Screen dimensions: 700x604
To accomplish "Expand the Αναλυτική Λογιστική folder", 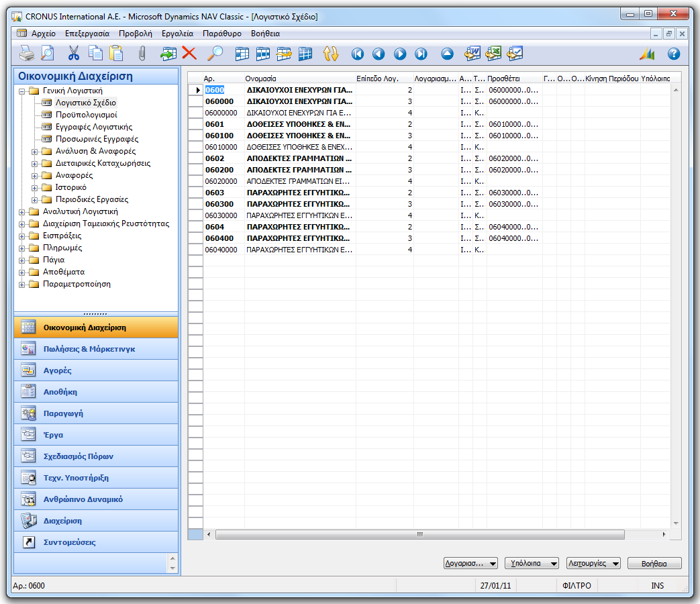I will point(22,212).
